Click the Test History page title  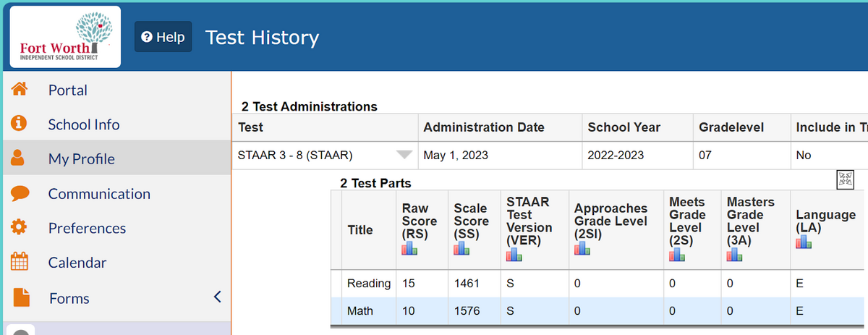coord(262,38)
